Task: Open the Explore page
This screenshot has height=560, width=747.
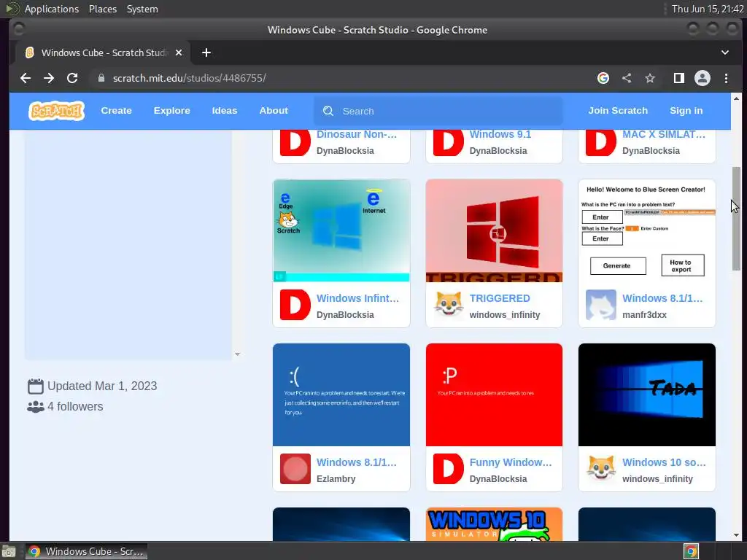Action: [x=172, y=111]
